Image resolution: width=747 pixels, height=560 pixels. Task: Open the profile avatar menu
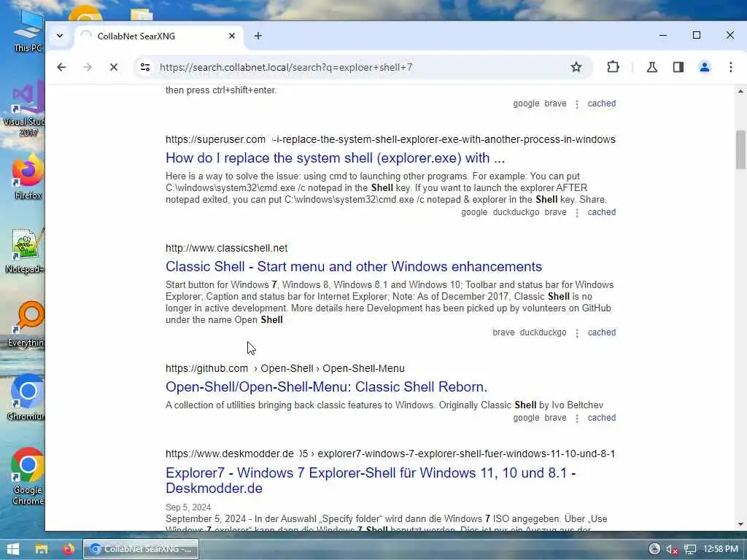[705, 67]
